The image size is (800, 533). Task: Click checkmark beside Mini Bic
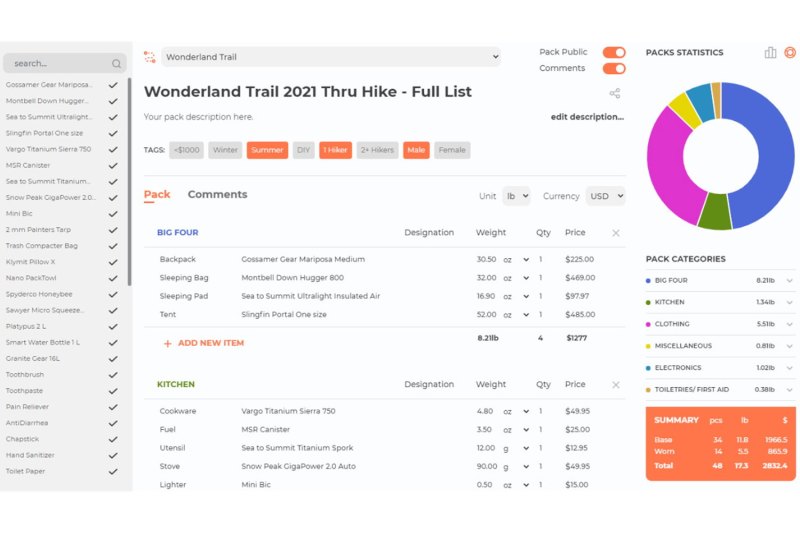click(113, 214)
